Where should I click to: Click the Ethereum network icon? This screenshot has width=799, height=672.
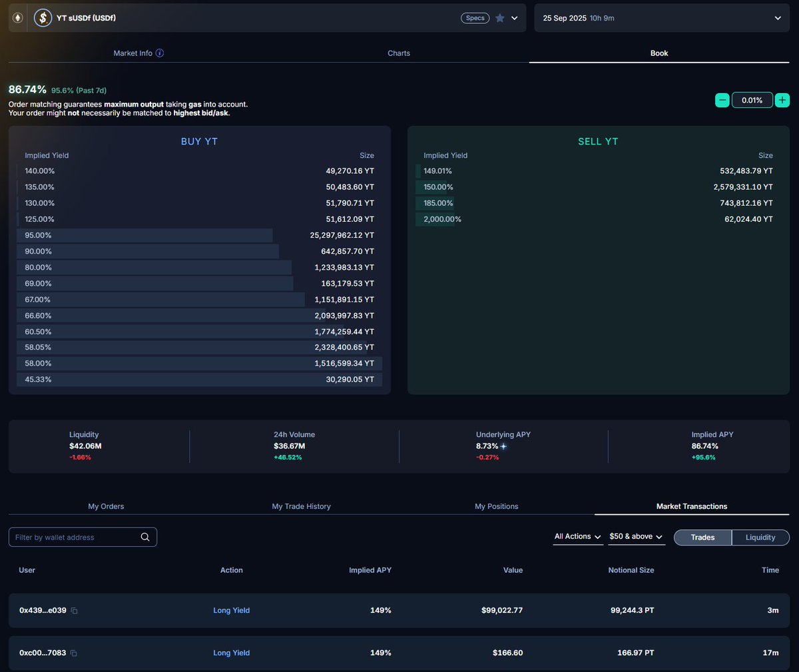(18, 18)
